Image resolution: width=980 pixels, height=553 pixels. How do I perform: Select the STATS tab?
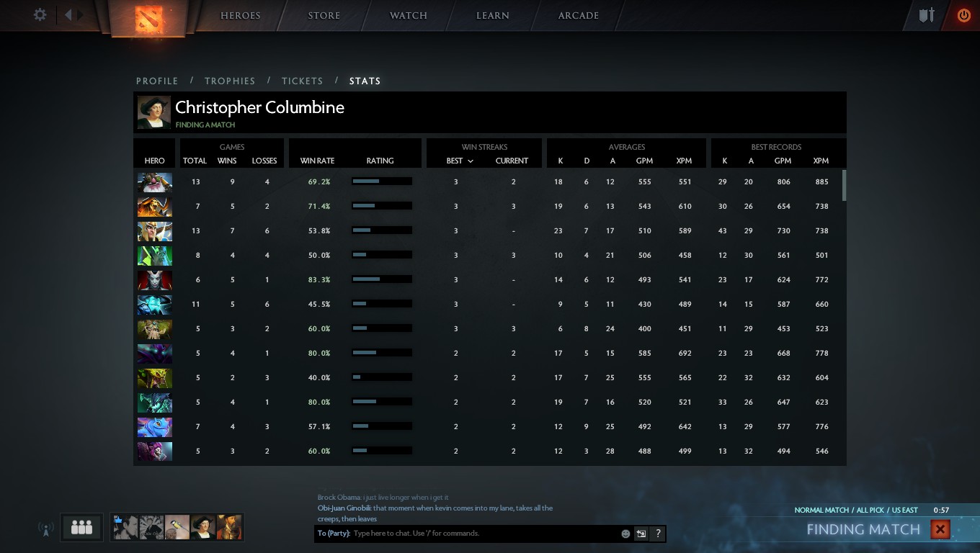pos(365,81)
